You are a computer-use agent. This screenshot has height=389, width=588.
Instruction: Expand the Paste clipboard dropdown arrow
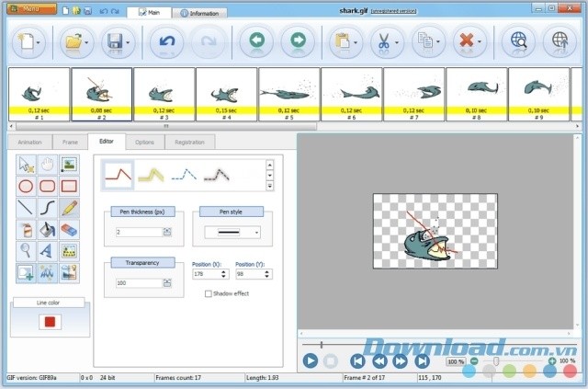356,43
